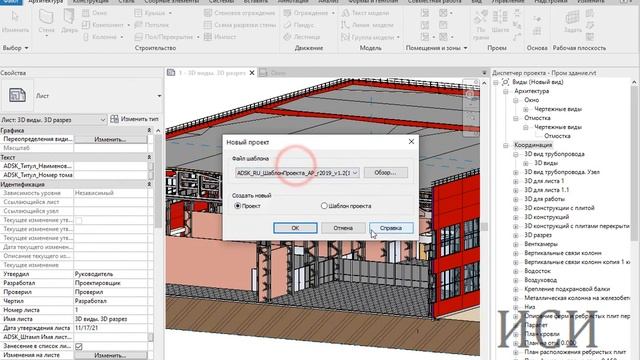
Task: Select the Дверь door tool
Action: [69, 21]
